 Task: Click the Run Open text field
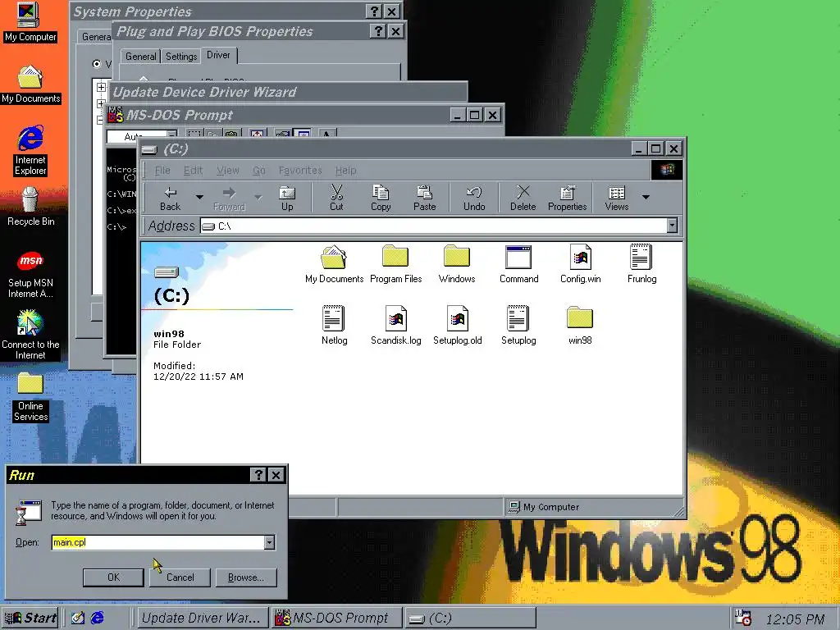[158, 542]
